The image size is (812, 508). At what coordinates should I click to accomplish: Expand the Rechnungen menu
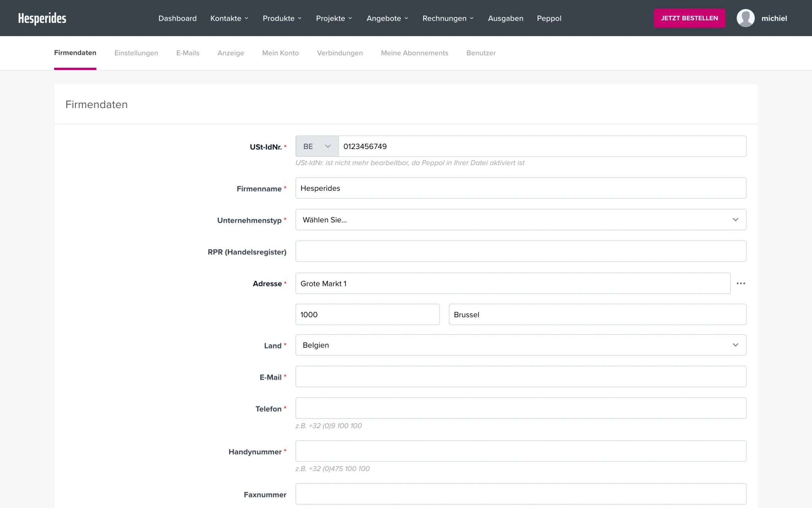[x=448, y=18]
